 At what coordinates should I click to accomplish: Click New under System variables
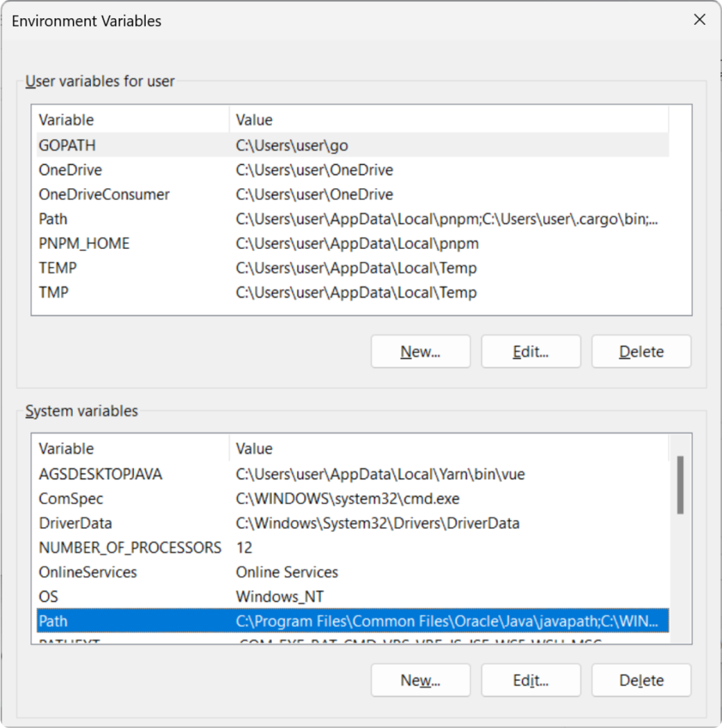tap(420, 680)
